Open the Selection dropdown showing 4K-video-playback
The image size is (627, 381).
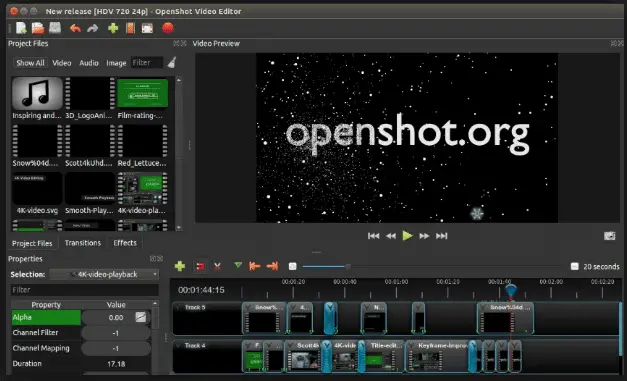[104, 274]
